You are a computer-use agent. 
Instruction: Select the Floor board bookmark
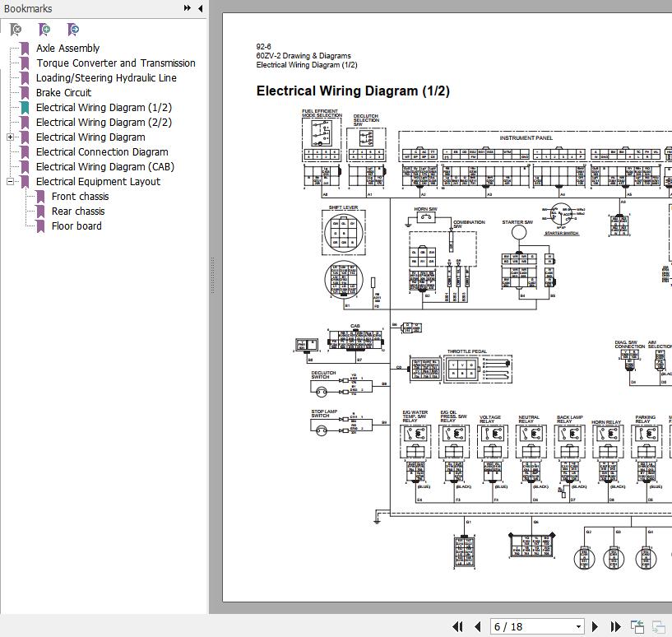tap(76, 226)
